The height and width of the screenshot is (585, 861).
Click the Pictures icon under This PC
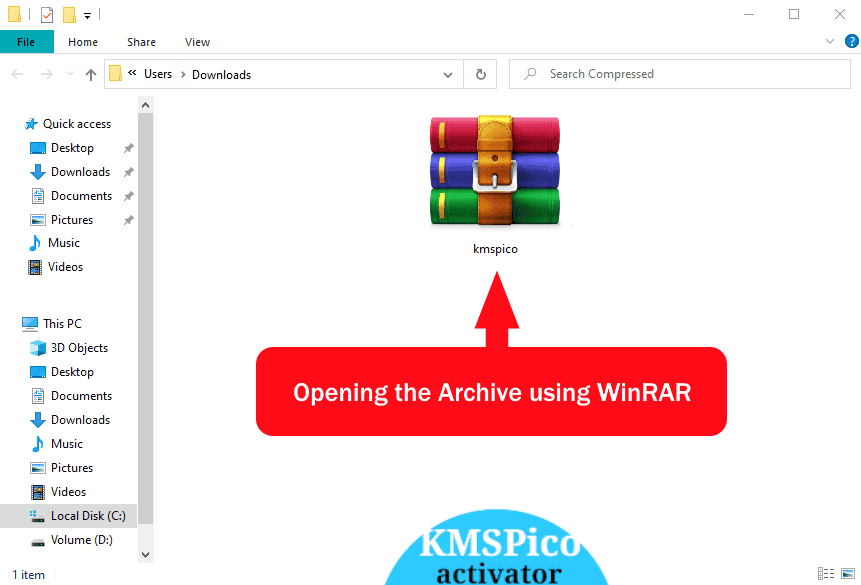point(38,468)
